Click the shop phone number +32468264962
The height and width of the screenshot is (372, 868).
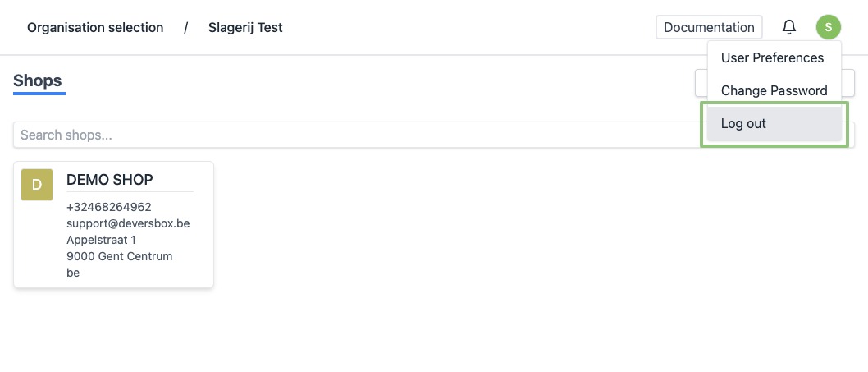pyautogui.click(x=108, y=207)
